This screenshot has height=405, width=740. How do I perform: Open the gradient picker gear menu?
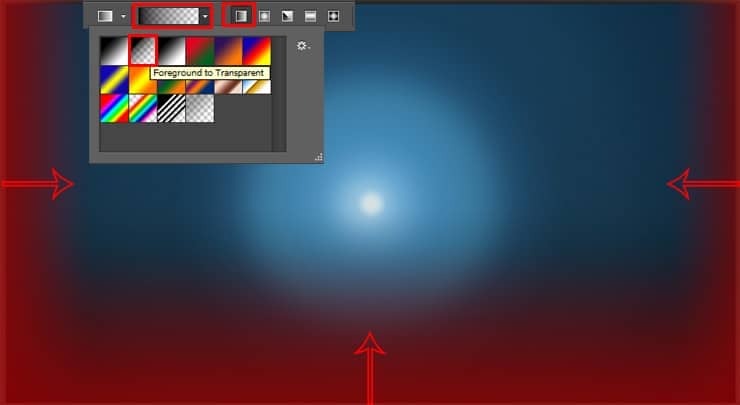click(x=303, y=46)
